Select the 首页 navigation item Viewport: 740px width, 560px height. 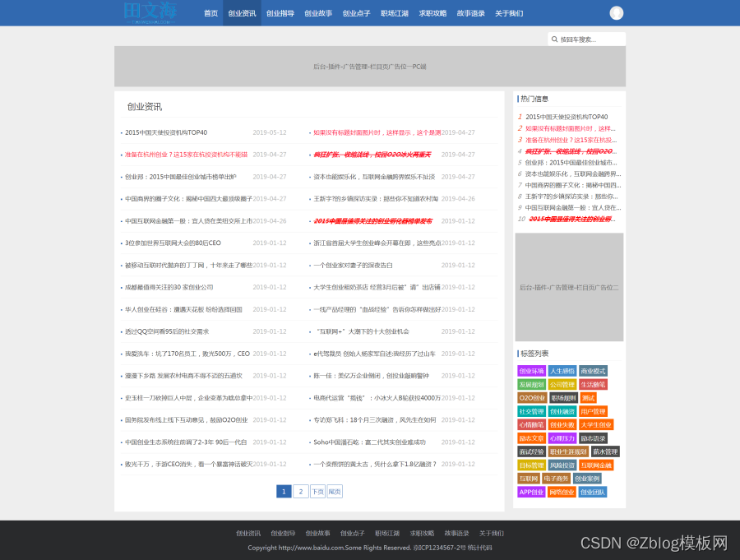(210, 13)
